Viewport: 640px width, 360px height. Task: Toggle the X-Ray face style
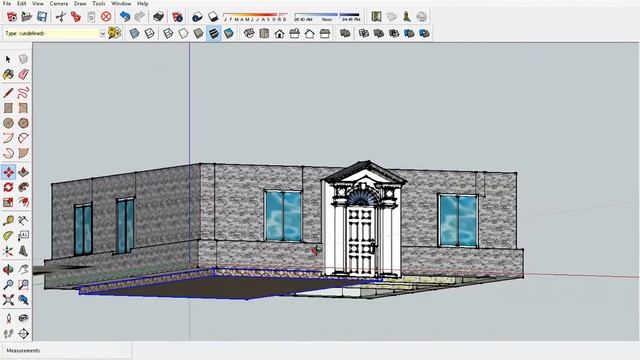click(134, 33)
